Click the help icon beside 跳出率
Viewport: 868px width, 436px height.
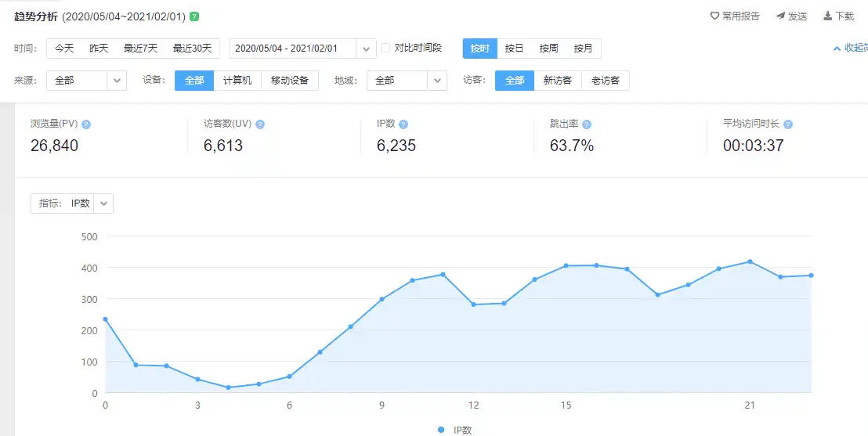pos(586,124)
